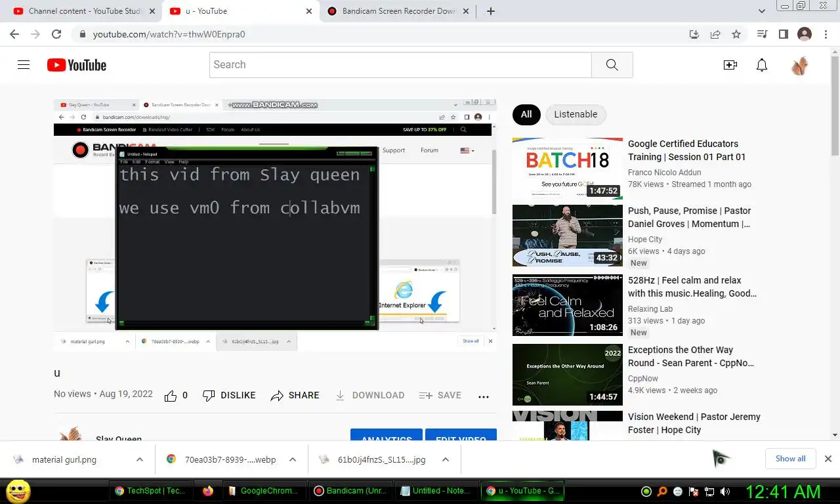Expand material gurl.png download options

click(140, 459)
